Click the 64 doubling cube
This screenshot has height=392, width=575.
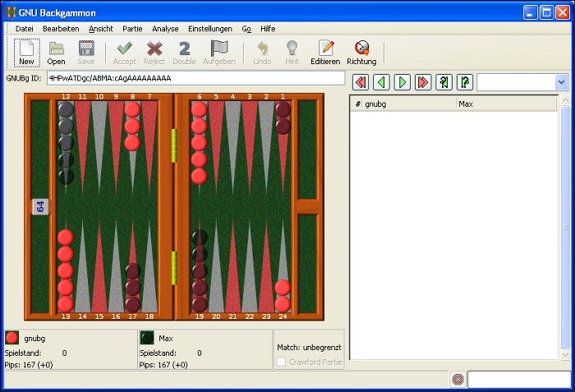pos(40,207)
